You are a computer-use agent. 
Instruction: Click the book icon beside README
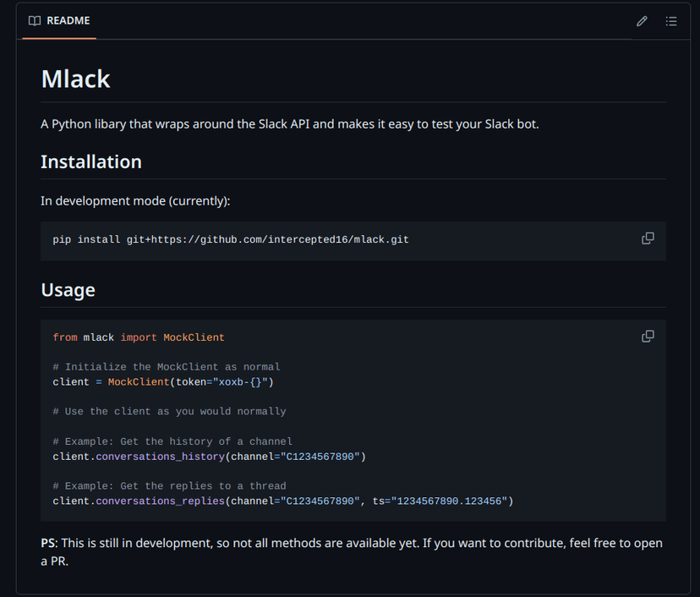[x=35, y=21]
